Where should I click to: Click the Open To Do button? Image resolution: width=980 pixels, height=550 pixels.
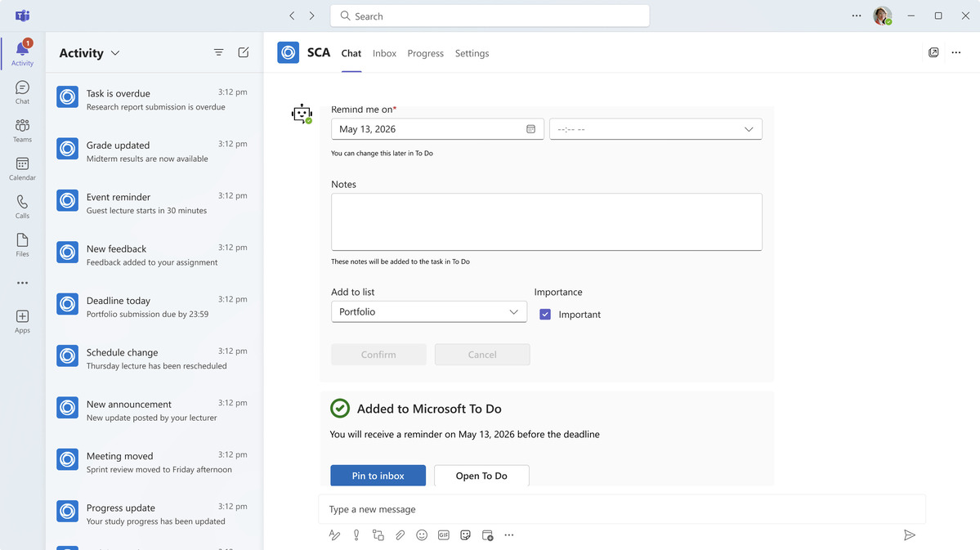[x=482, y=476]
